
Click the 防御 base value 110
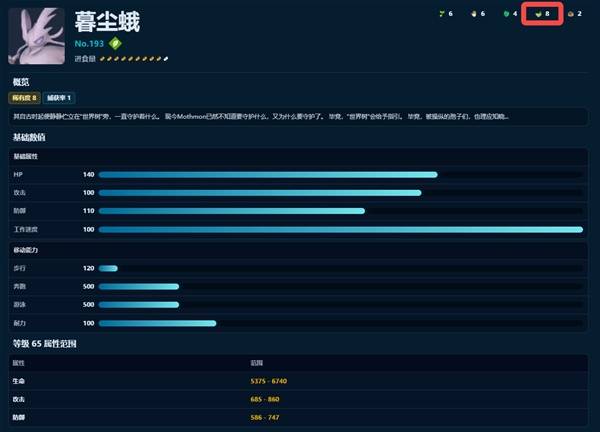(x=88, y=211)
